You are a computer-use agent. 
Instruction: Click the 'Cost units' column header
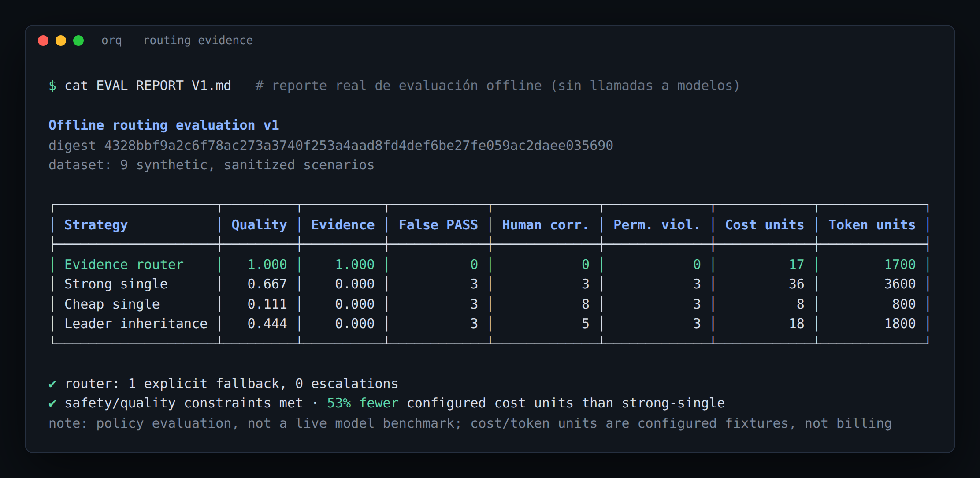[765, 225]
